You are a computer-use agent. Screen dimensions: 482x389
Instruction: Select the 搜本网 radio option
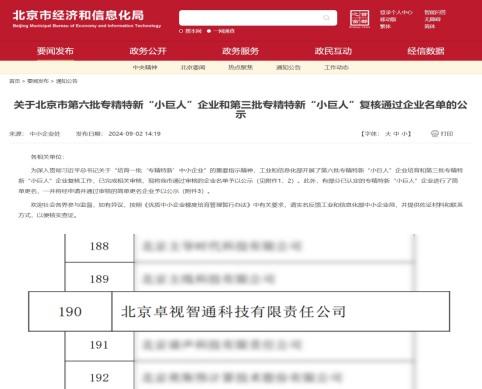tap(181, 31)
